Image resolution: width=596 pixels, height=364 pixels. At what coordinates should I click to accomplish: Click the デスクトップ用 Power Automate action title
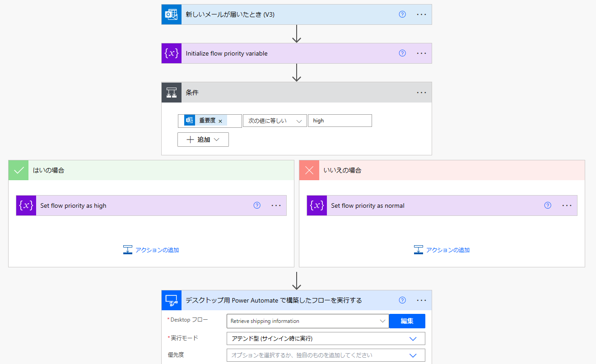point(274,300)
